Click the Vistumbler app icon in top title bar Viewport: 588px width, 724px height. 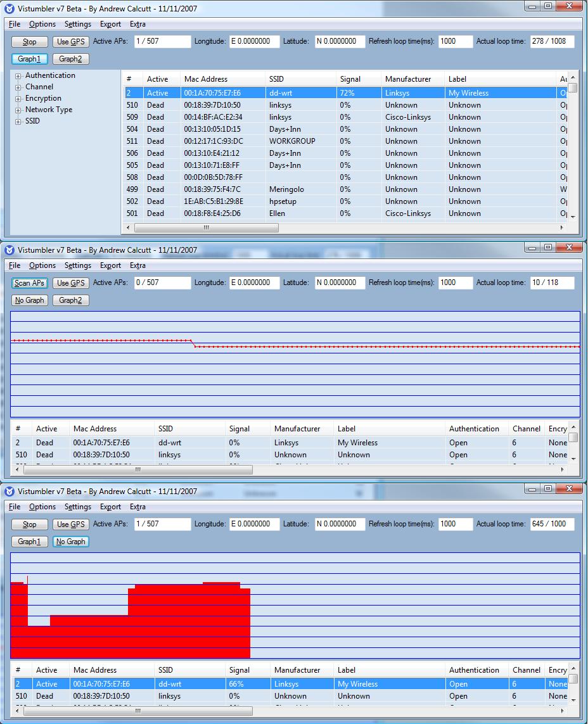pyautogui.click(x=10, y=8)
